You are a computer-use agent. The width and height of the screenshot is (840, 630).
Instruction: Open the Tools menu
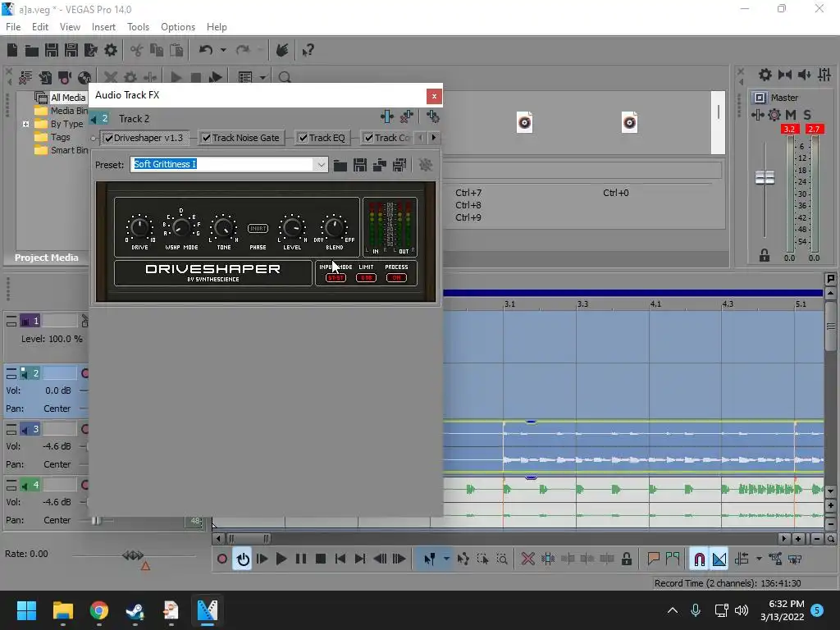(x=138, y=27)
